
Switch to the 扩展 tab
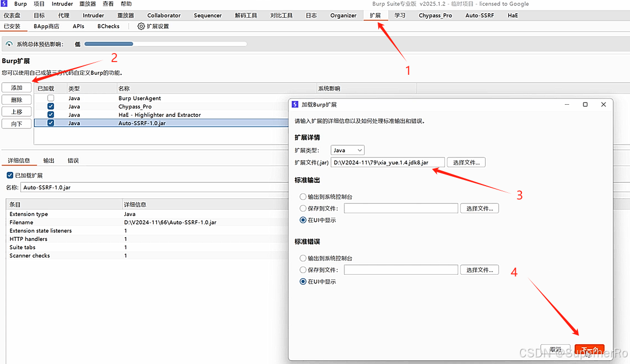[x=375, y=16]
